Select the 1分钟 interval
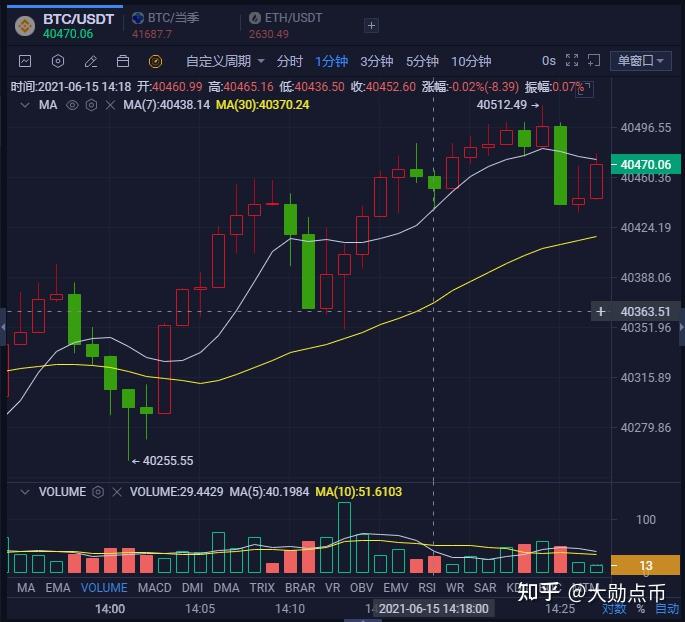 point(331,61)
